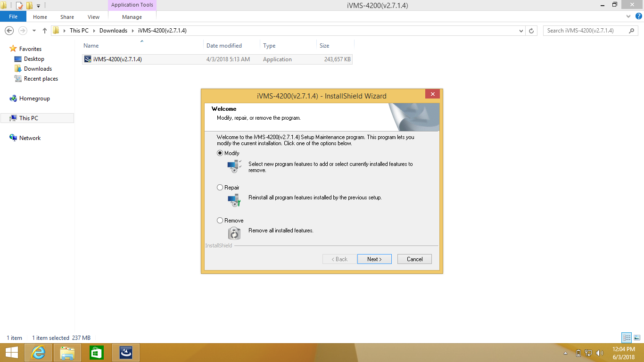Select Homegroup in the navigation pane
Screen dimensions: 644x362
(34, 99)
